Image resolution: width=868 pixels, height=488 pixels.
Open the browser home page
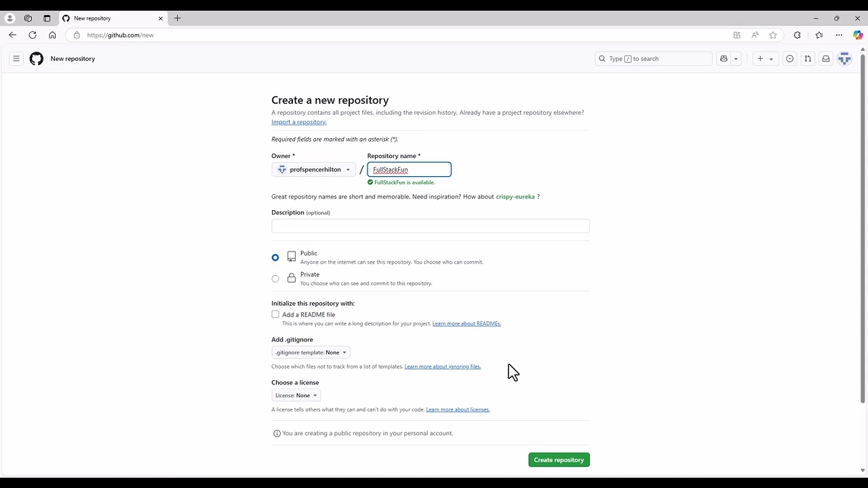tap(52, 35)
